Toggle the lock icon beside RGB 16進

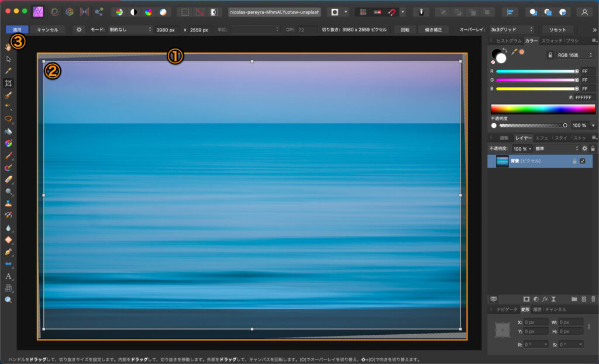[x=550, y=55]
